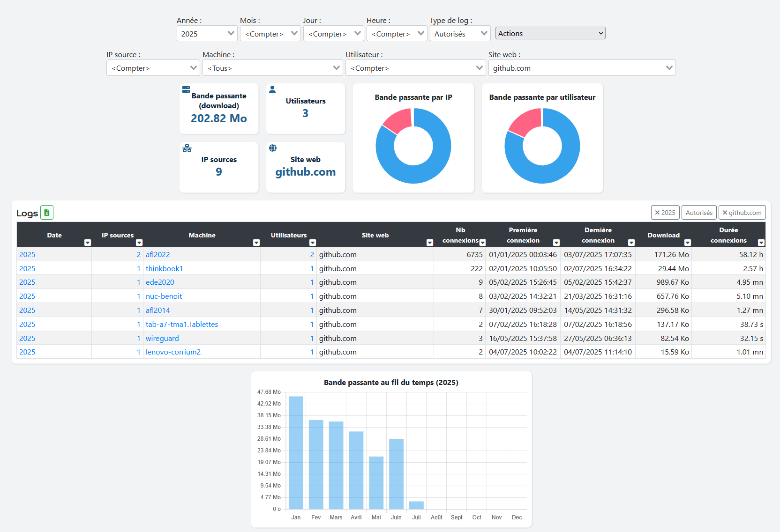Click the user icon on Utilisateurs card
The image size is (780, 532).
click(x=272, y=89)
